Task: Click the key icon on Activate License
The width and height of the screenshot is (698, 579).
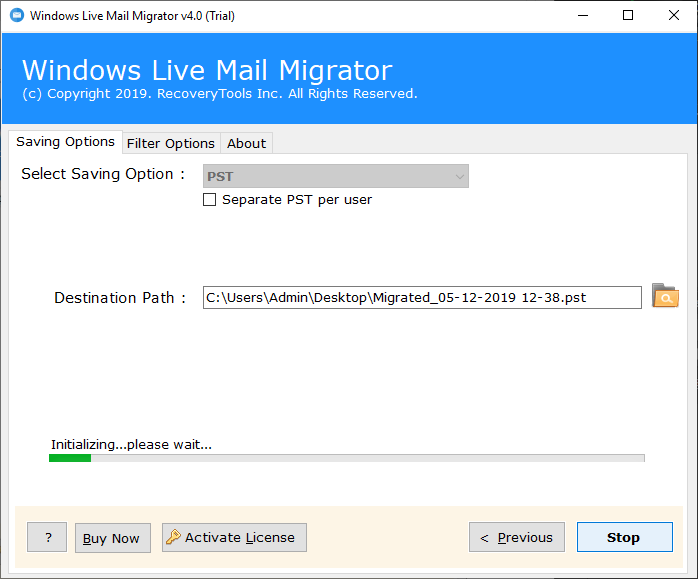Action: pos(173,537)
